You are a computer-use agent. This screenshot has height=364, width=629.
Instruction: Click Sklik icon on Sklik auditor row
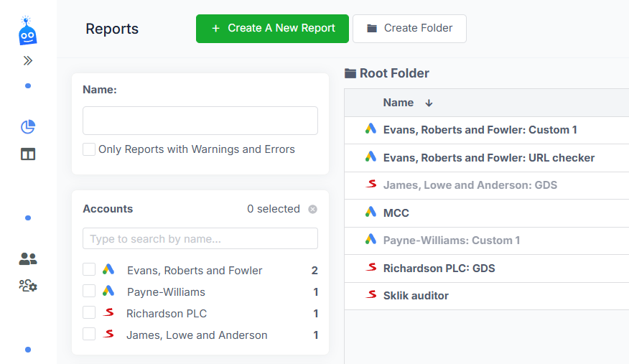click(x=371, y=294)
